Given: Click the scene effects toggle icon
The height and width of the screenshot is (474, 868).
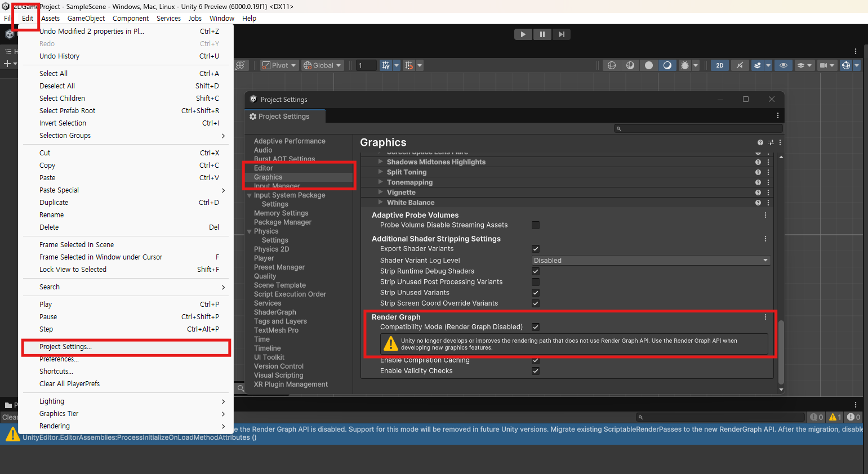Looking at the screenshot, I should point(758,65).
